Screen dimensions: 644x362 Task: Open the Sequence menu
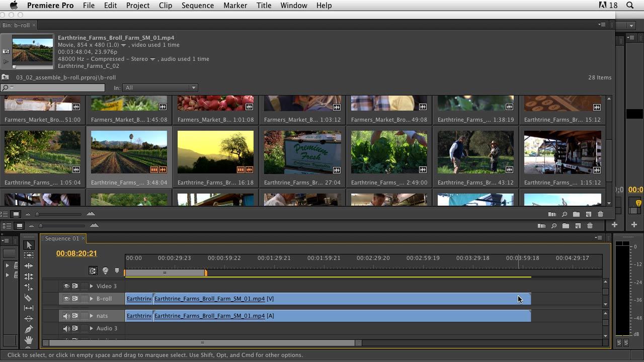(197, 6)
